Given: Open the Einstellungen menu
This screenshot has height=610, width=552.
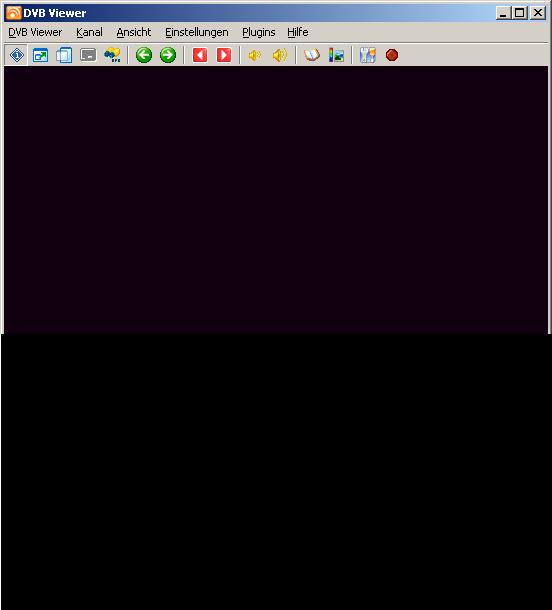Looking at the screenshot, I should pyautogui.click(x=197, y=32).
